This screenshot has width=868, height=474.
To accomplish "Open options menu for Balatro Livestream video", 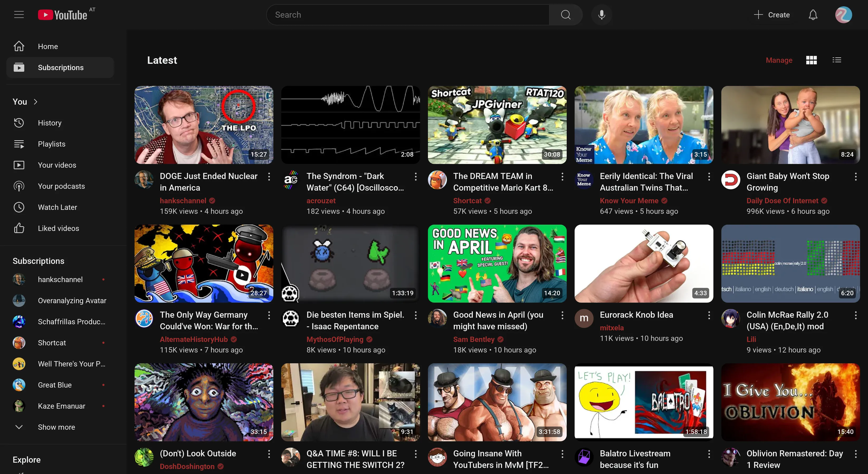I will click(709, 454).
